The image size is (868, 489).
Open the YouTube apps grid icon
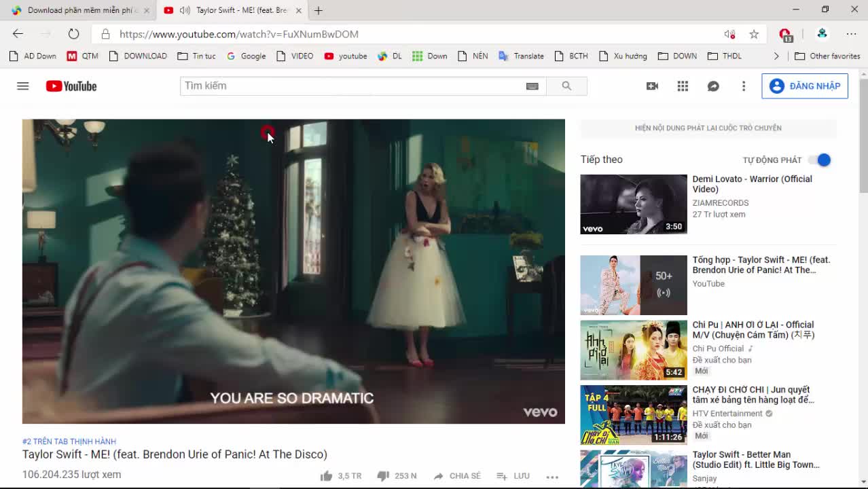683,86
